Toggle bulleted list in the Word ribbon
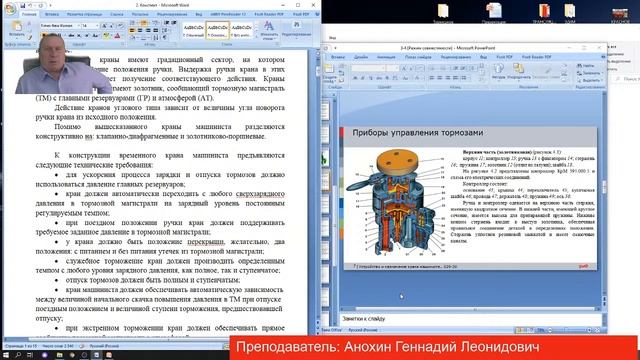Viewport: 640px width, 360px height. [132, 22]
